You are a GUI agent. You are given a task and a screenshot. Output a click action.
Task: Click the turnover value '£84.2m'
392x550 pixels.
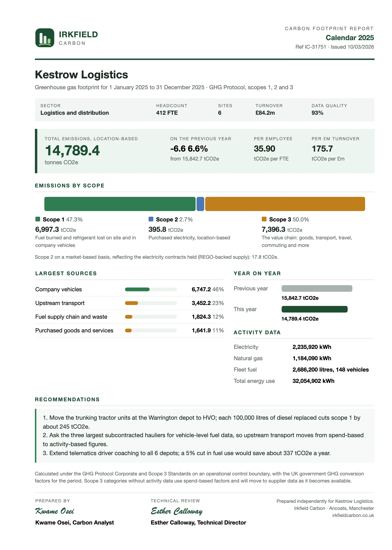coord(265,113)
